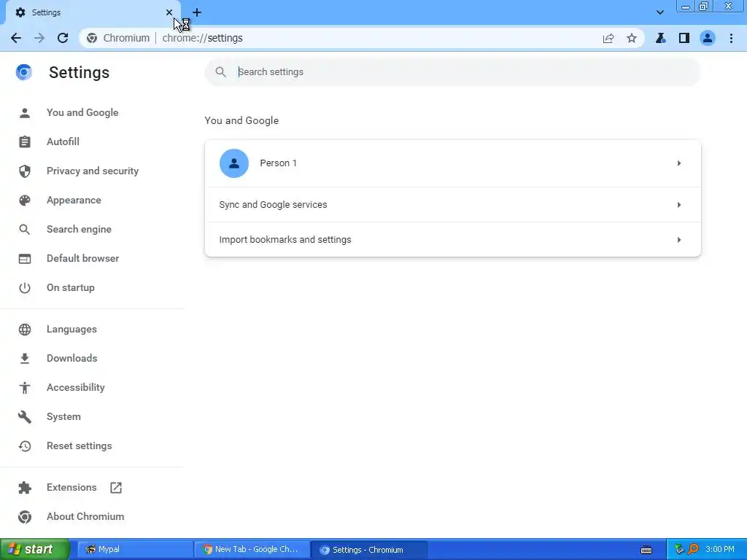Open Extensions page link
The width and height of the screenshot is (747, 560).
[x=71, y=488]
